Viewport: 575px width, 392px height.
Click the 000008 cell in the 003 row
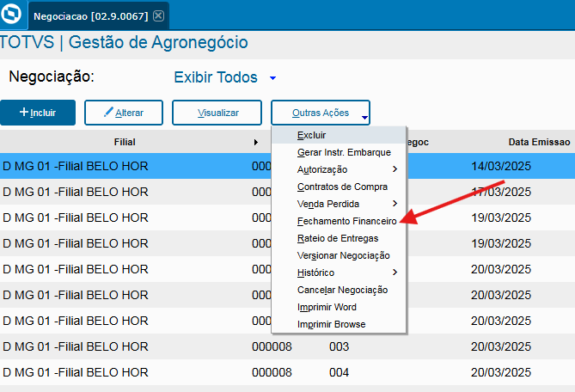click(272, 346)
